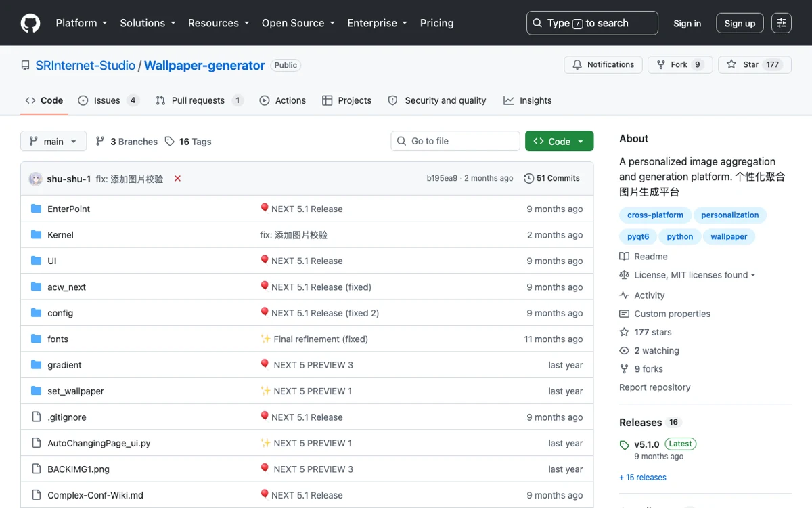
Task: Open the Insights tab
Action: click(x=528, y=100)
